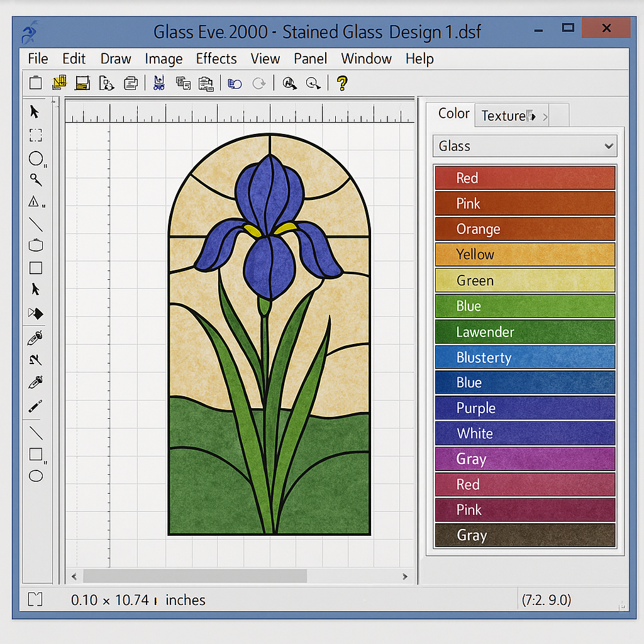Click the horizontal scrollbar's right arrow
The width and height of the screenshot is (644, 644).
405,576
